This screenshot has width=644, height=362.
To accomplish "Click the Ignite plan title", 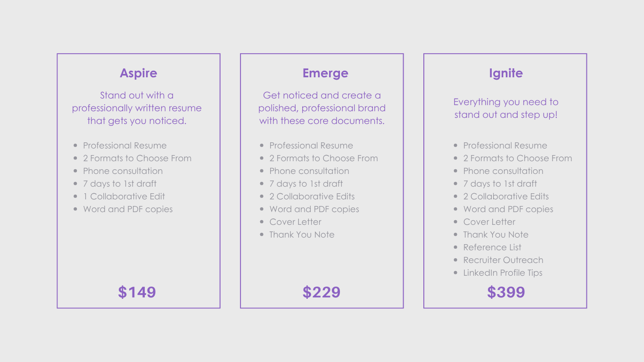I will point(506,73).
